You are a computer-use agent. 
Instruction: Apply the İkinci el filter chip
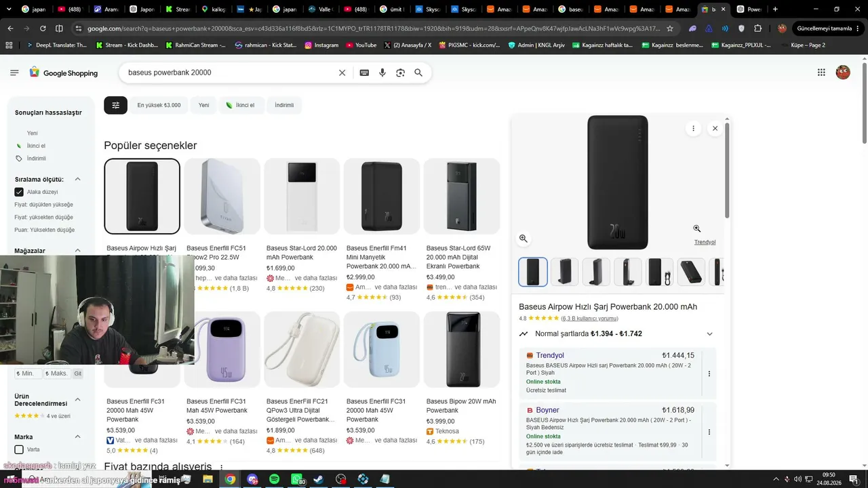click(x=240, y=105)
